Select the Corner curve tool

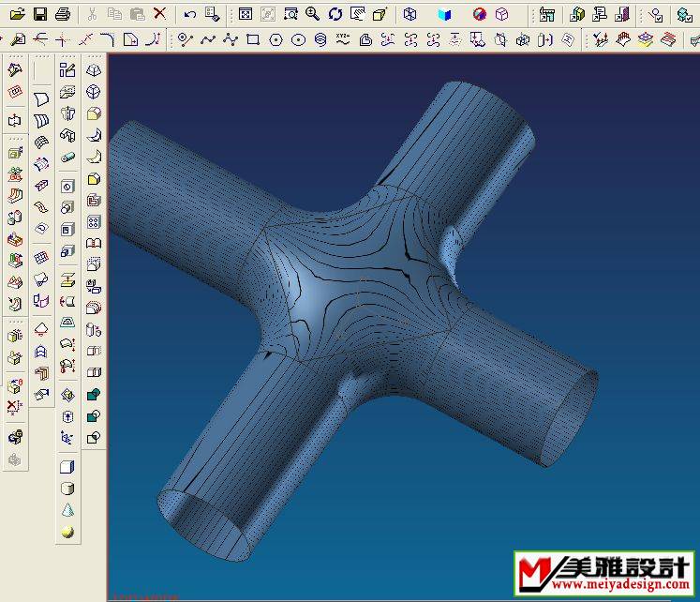108,40
